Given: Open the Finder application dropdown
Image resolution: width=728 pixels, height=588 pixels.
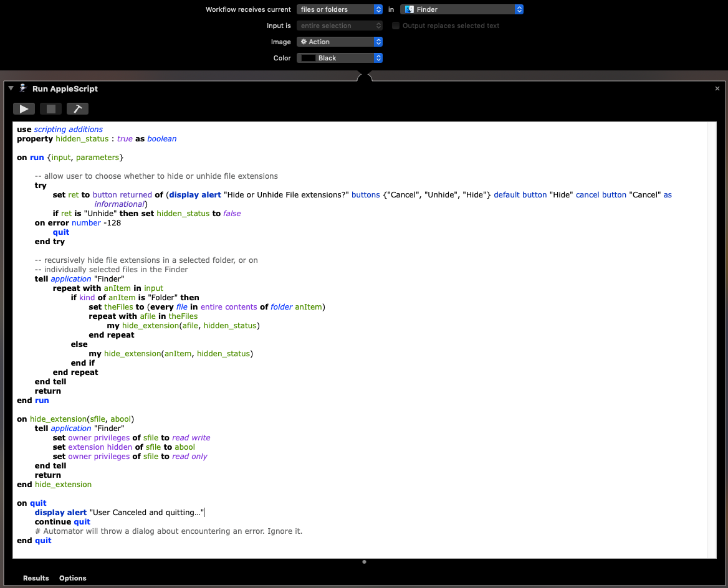Looking at the screenshot, I should (462, 9).
